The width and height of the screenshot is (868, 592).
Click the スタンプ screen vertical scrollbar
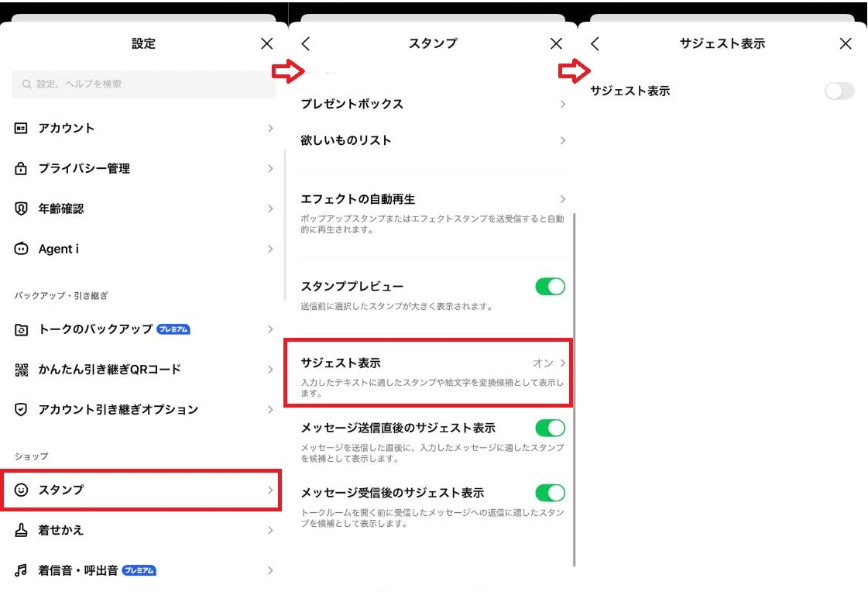575,390
